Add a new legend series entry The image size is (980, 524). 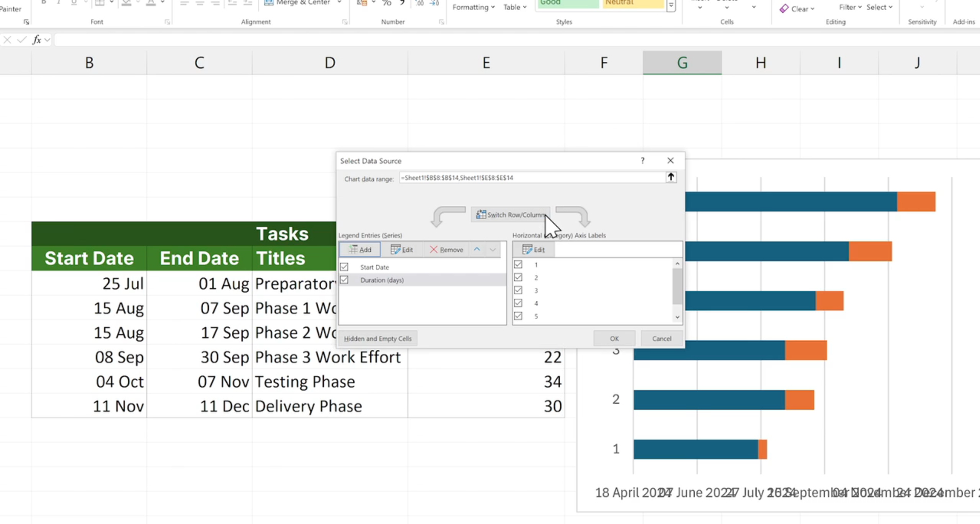click(360, 250)
